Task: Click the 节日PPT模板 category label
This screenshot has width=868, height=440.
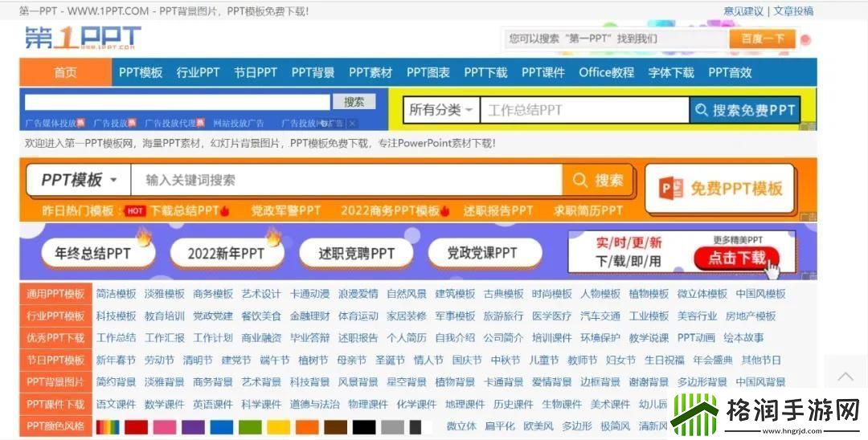Action: coord(56,361)
